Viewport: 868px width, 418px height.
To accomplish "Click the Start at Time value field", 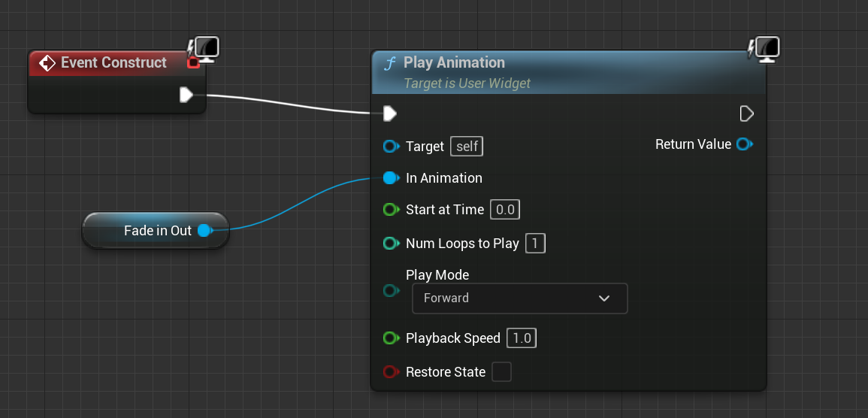I will tap(505, 210).
